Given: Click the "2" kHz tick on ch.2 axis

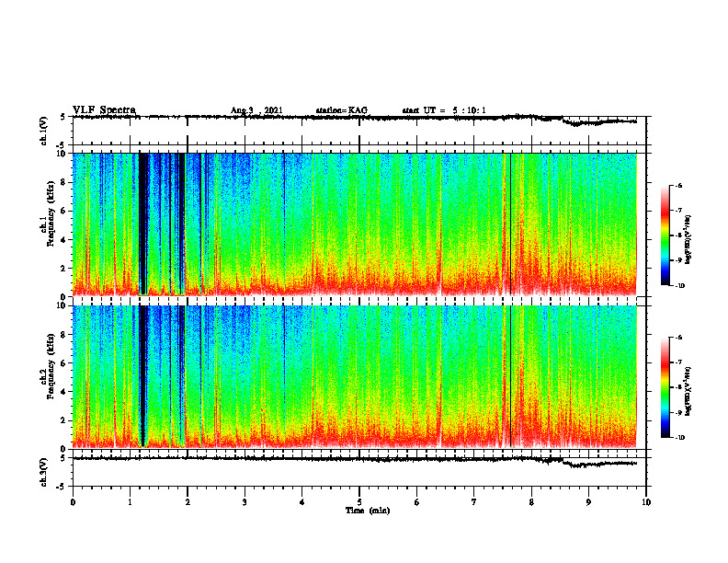Looking at the screenshot, I should 65,420.
